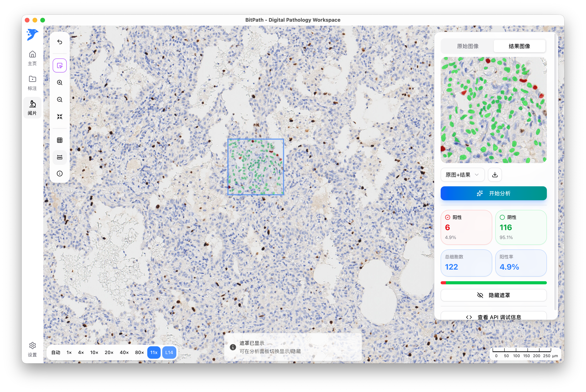Click the green macOS fullscreen window button
Viewport: 586px width, 392px height.
pyautogui.click(x=42, y=20)
